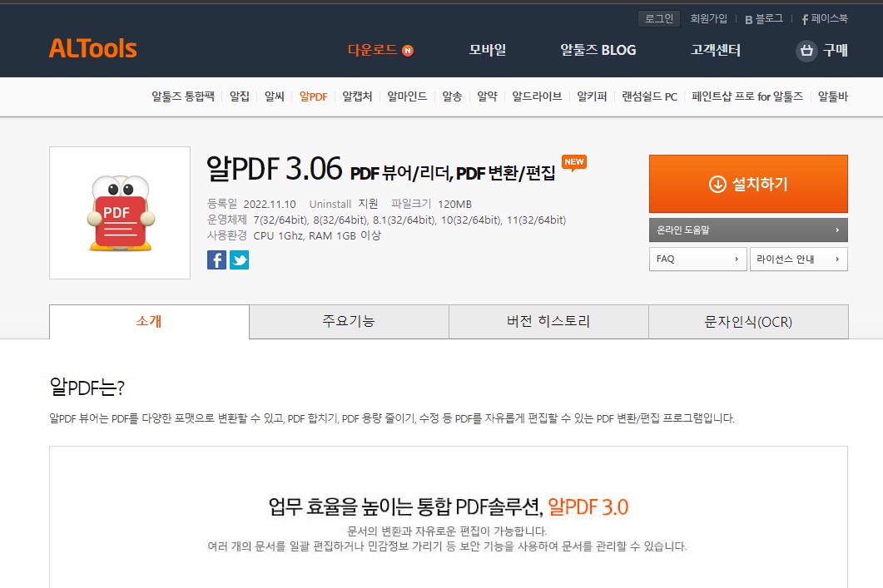The height and width of the screenshot is (588, 883).
Task: Click the 알PDF mascot product image
Action: [120, 213]
